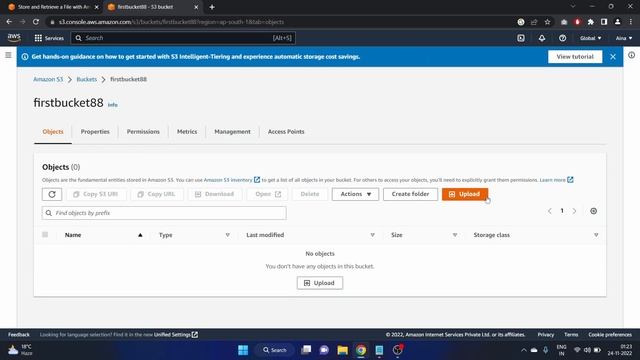The width and height of the screenshot is (640, 360).
Task: Click the Info link beside bucket name
Action: [113, 105]
